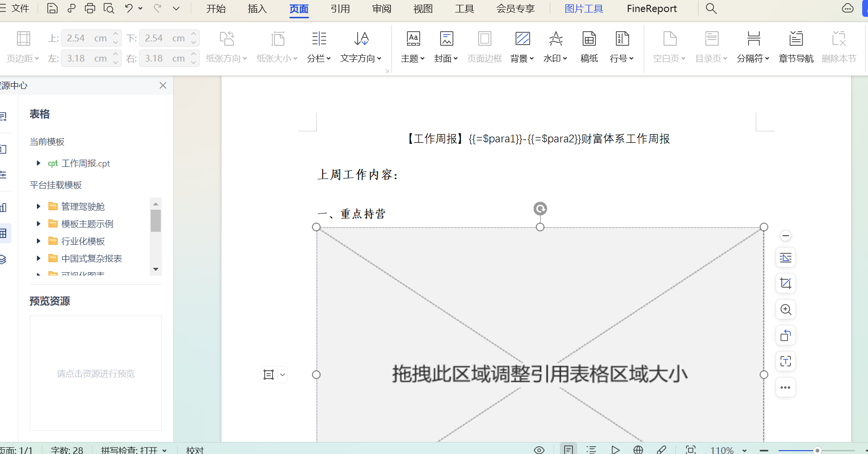The width and height of the screenshot is (868, 454).
Task: Click the rotate icon in image side toolbar
Action: (786, 335)
